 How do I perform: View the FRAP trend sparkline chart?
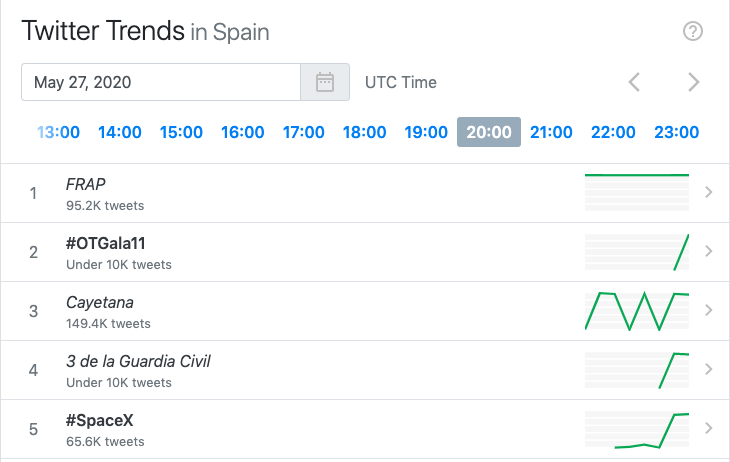637,192
